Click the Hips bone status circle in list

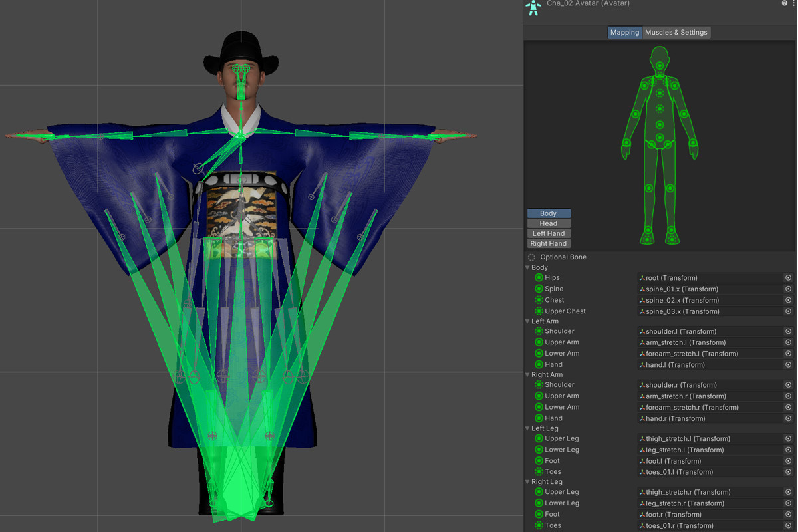click(x=539, y=278)
